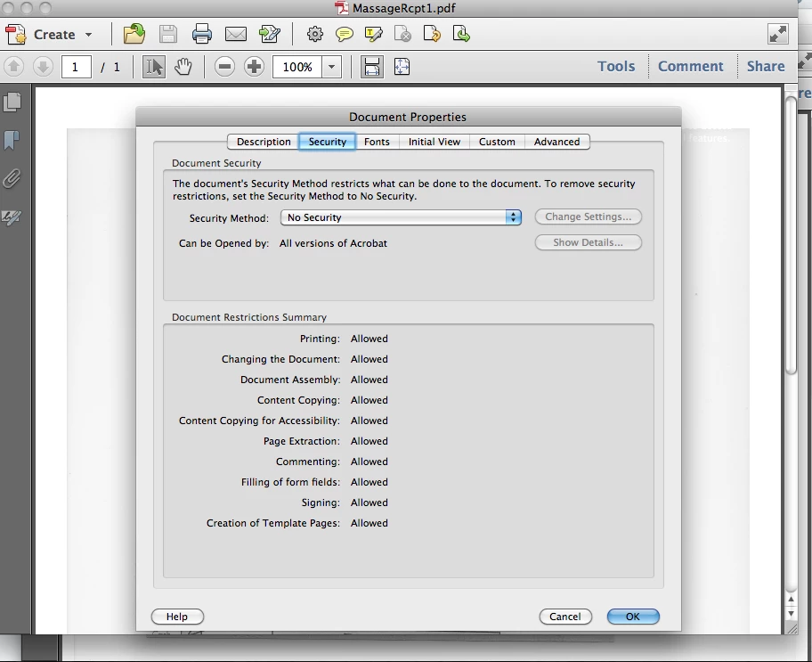
Task: Click the delete page icon in toolbar
Action: (402, 34)
